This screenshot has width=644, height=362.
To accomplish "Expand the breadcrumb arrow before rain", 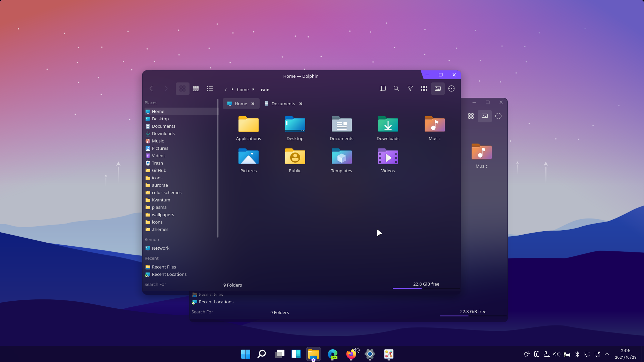I will 253,89.
